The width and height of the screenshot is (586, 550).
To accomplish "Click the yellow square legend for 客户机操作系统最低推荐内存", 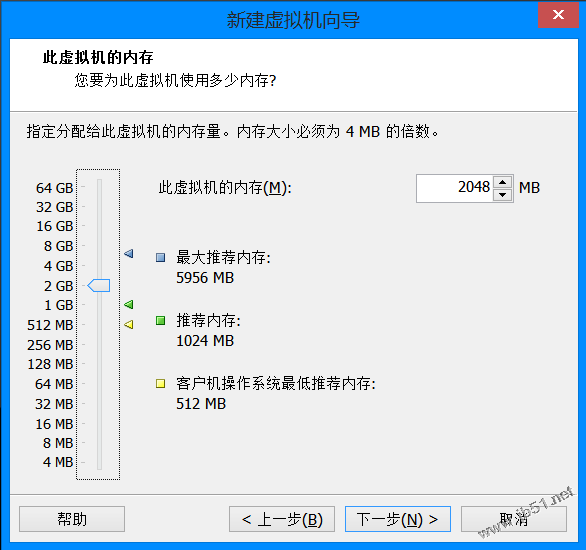I will [161, 383].
